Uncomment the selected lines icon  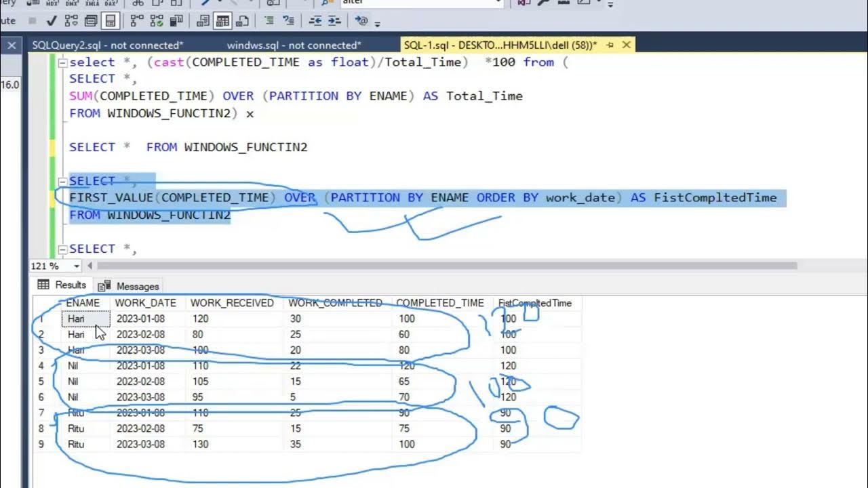point(288,21)
